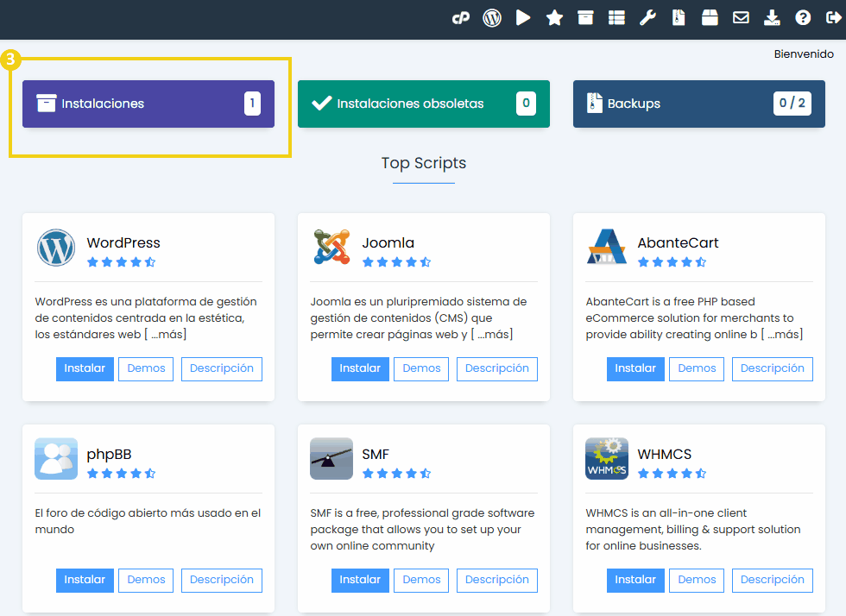
Task: Click the zipped file backups icon in top bar
Action: [x=679, y=18]
